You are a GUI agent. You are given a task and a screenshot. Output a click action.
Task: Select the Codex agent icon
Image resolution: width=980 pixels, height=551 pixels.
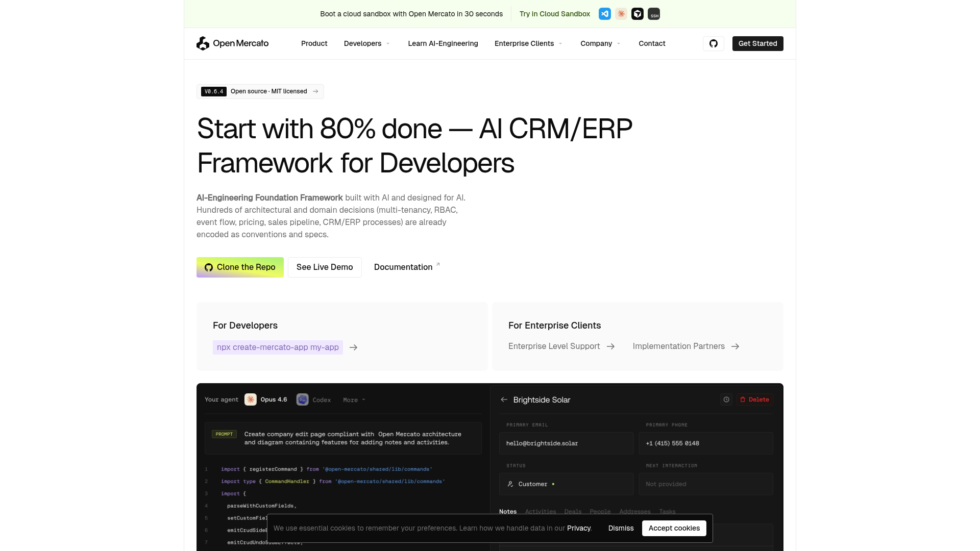pos(303,399)
